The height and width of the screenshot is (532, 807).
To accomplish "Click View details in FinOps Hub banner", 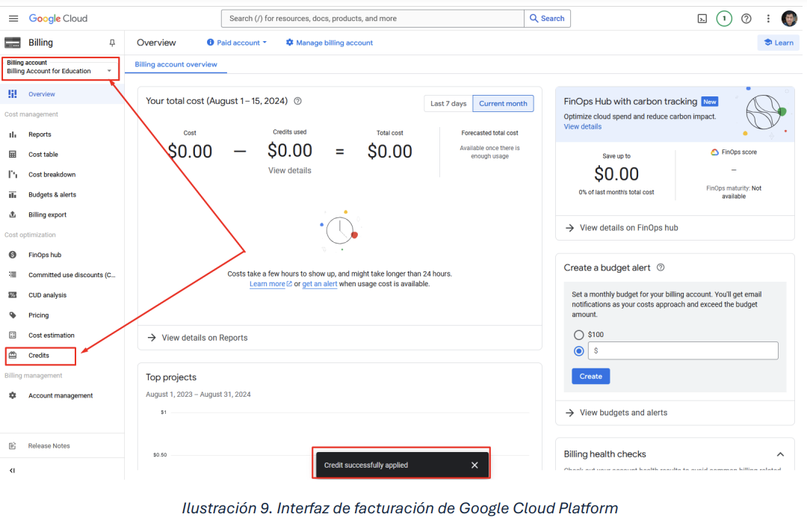I will [x=582, y=127].
